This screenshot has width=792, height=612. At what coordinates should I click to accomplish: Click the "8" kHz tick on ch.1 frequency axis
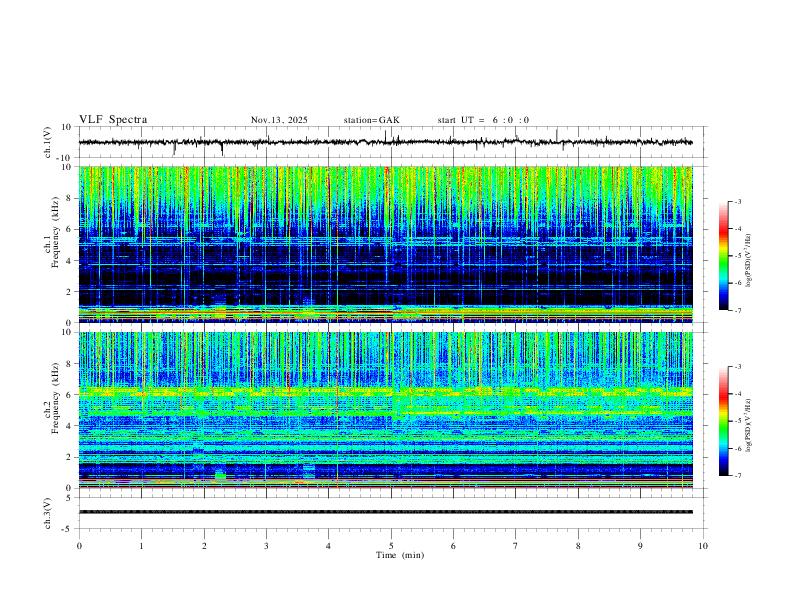[x=69, y=198]
